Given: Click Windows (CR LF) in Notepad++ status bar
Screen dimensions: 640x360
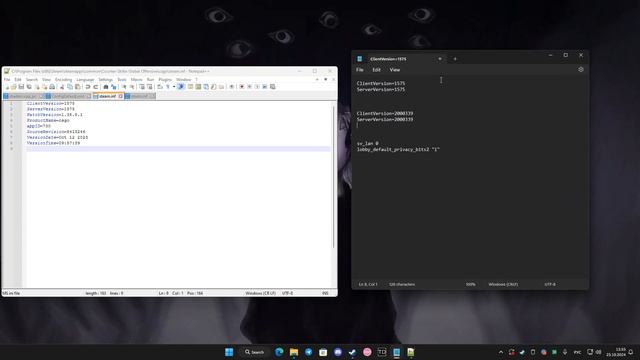Looking at the screenshot, I should (260, 293).
